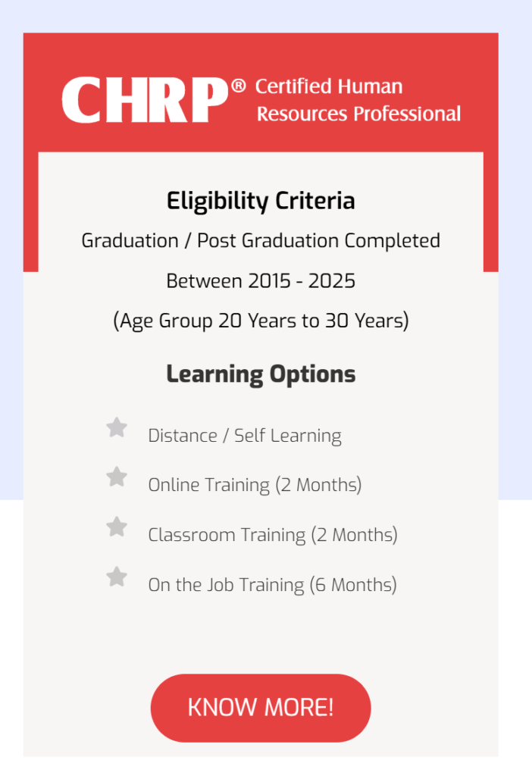
Task: Select the Classroom Training (2 Months) option
Action: pyautogui.click(x=273, y=535)
